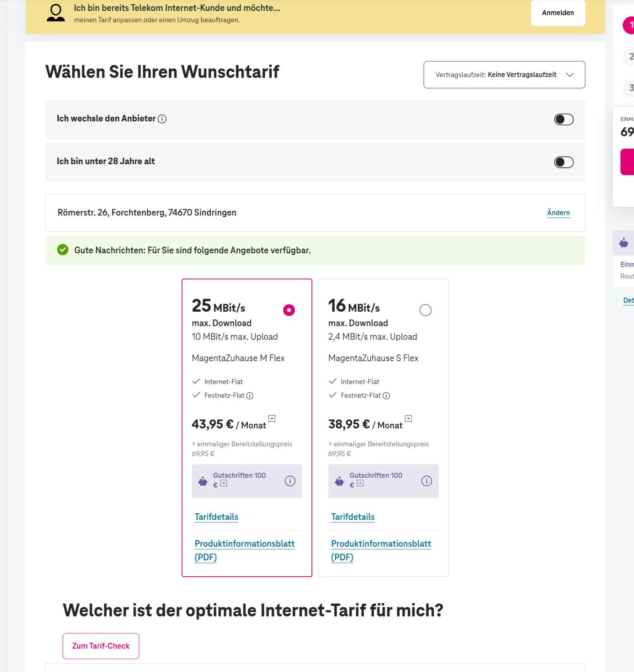Select the 16 MBit/s tariff radio button
Viewport: 634px width, 672px height.
point(425,310)
